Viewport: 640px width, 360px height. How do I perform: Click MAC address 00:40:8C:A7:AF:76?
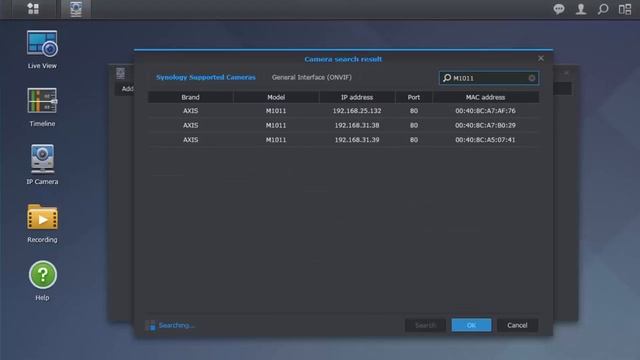(485, 111)
